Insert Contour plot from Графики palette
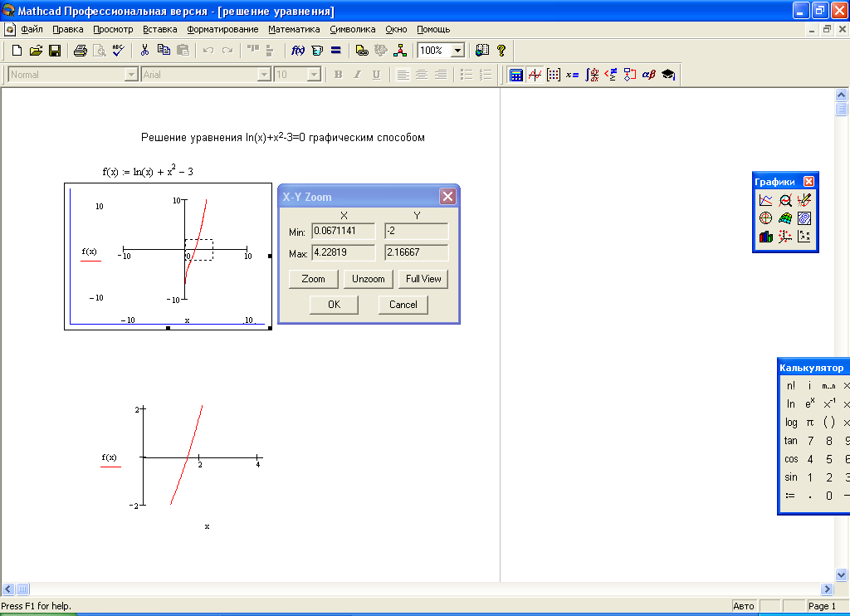The height and width of the screenshot is (616, 850). [x=804, y=218]
